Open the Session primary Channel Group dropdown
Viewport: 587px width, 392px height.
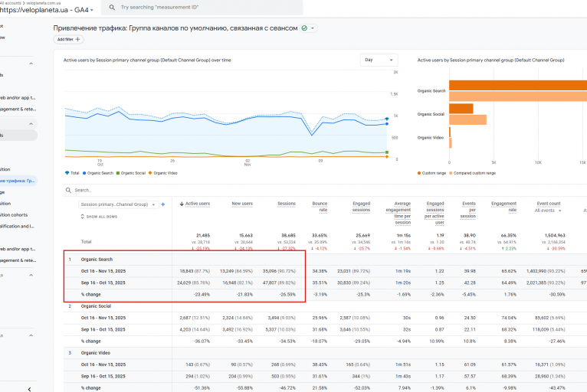click(x=118, y=204)
